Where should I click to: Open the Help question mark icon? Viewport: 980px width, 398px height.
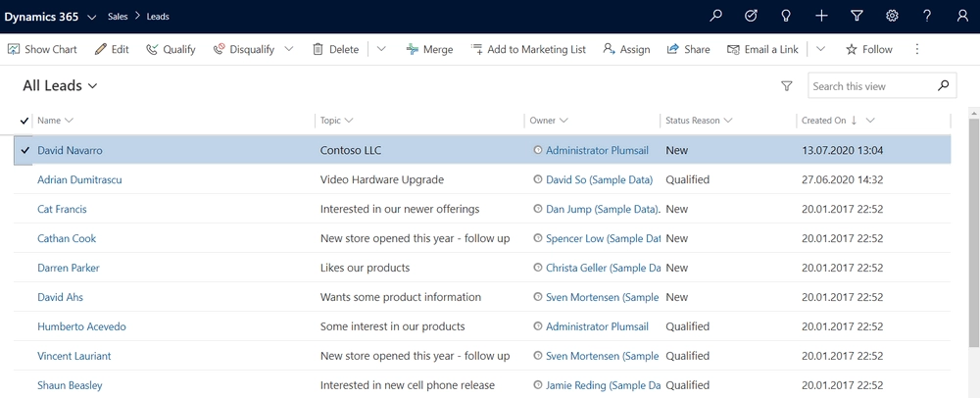927,17
